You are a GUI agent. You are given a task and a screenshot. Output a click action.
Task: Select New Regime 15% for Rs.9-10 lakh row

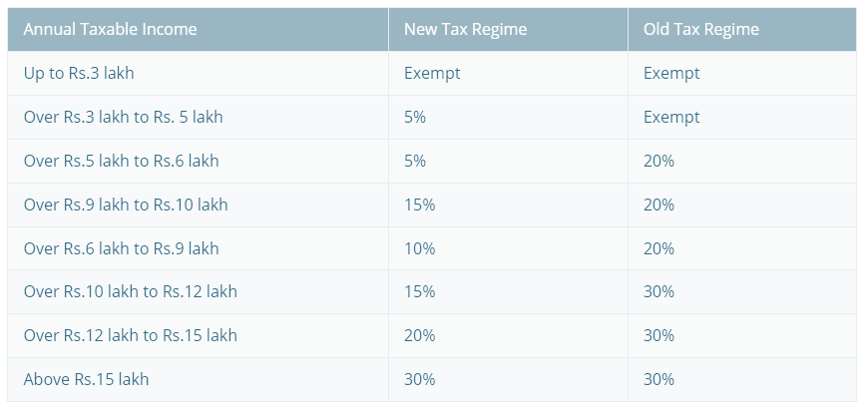tap(420, 206)
